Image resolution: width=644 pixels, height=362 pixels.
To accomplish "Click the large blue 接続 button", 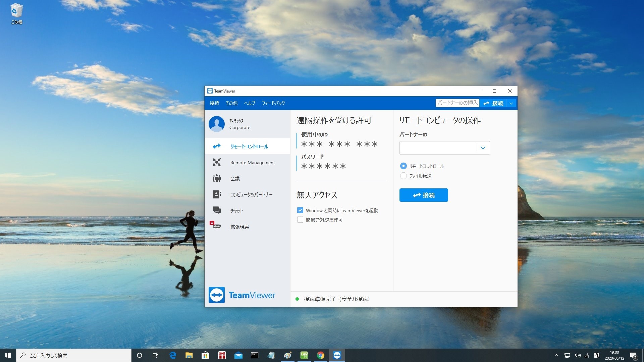I will (x=424, y=195).
